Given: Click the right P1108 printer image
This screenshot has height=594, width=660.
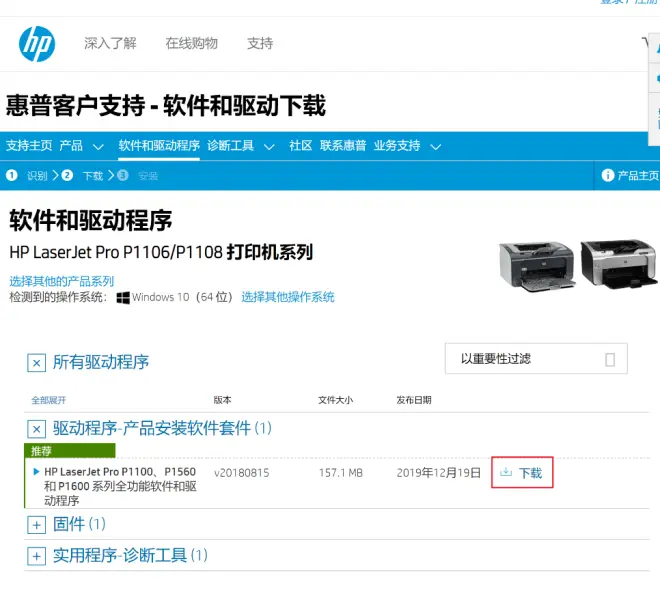Looking at the screenshot, I should coord(619,264).
